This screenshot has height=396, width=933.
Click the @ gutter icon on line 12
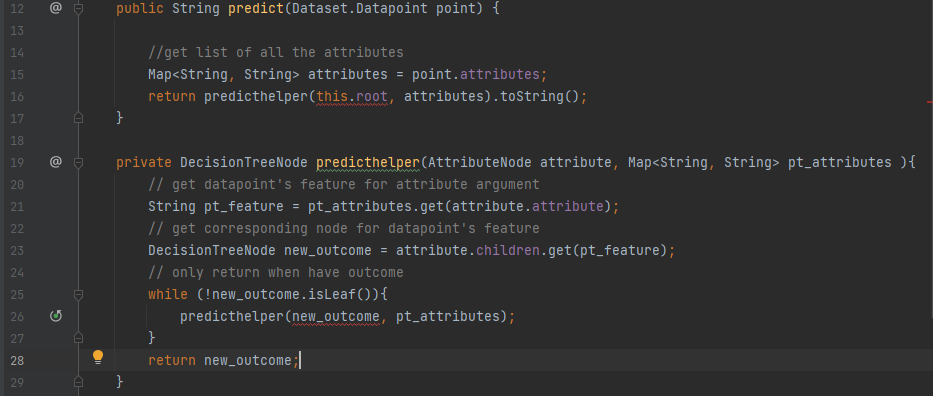click(x=55, y=8)
